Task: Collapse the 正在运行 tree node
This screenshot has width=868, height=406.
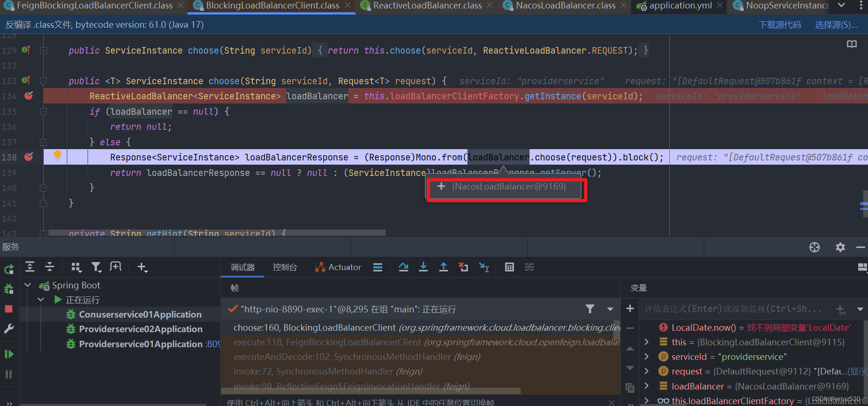Action: pos(41,300)
